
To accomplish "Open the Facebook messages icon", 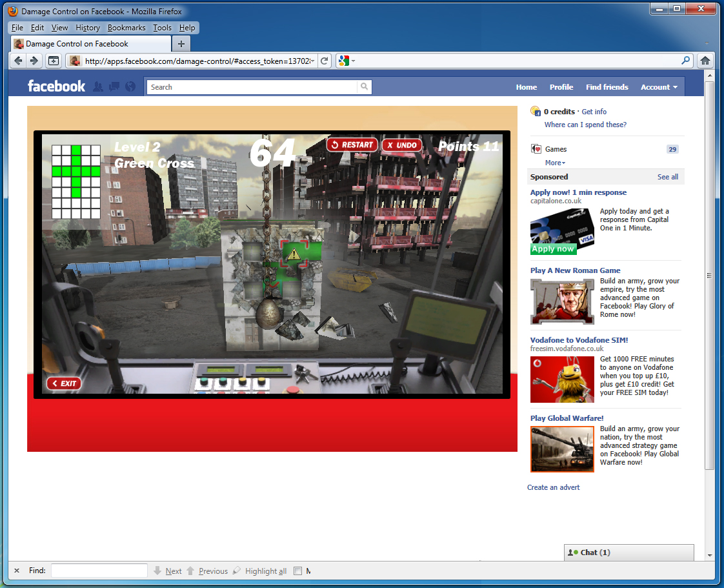I will [114, 87].
